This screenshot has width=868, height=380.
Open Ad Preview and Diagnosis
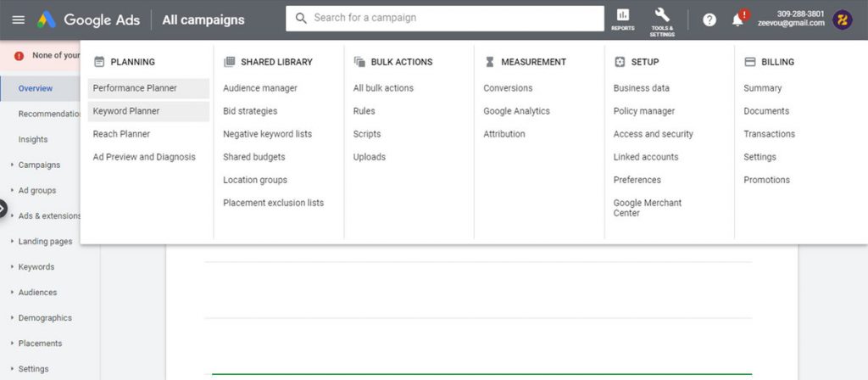(x=144, y=157)
